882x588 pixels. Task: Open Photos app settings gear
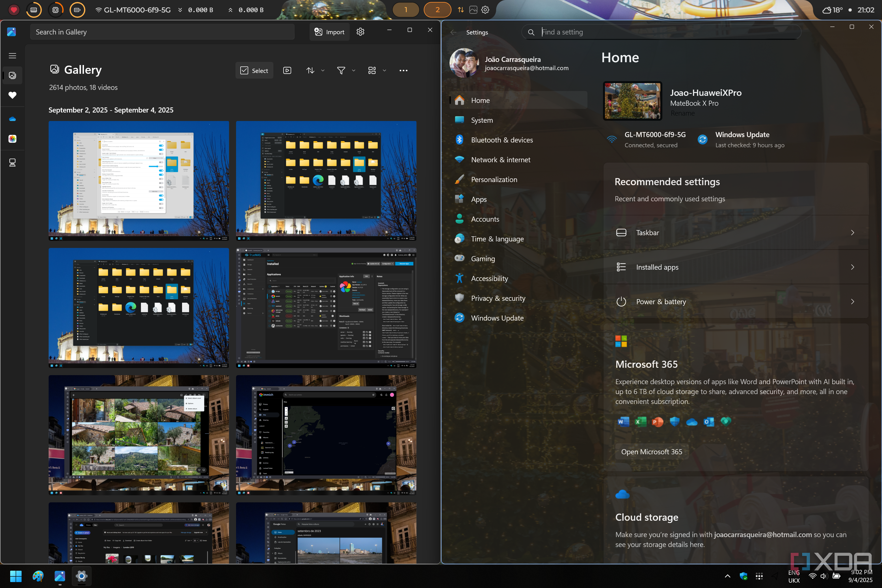coord(360,32)
